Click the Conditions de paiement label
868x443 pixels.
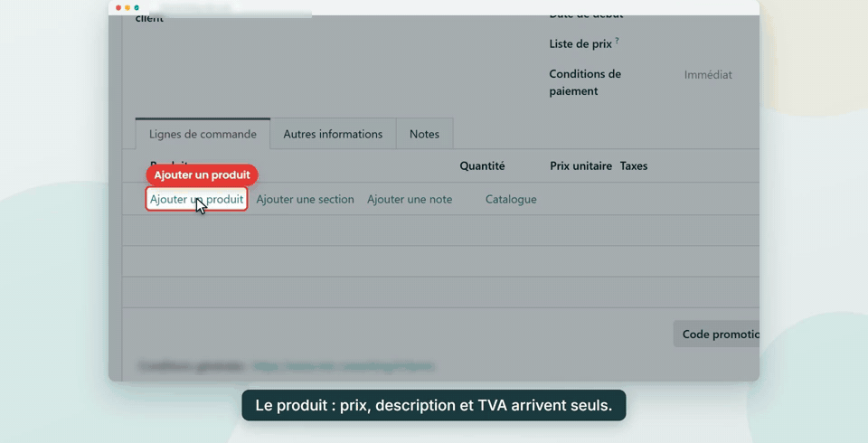tap(585, 82)
